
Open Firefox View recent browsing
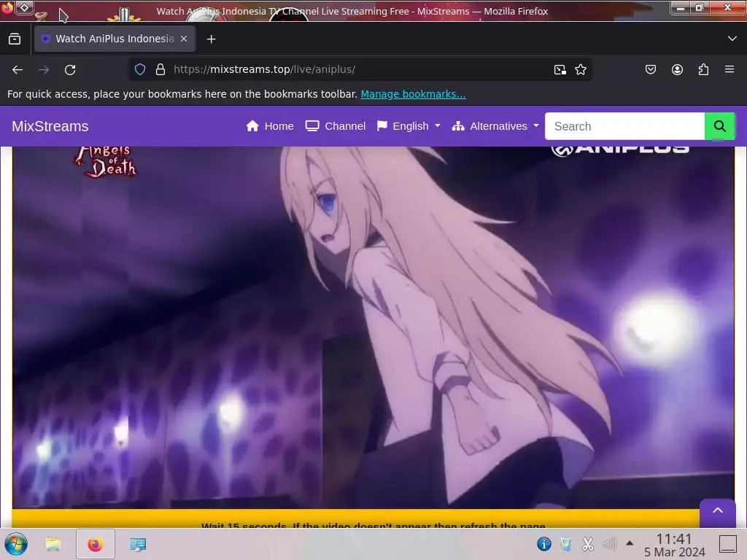click(15, 39)
